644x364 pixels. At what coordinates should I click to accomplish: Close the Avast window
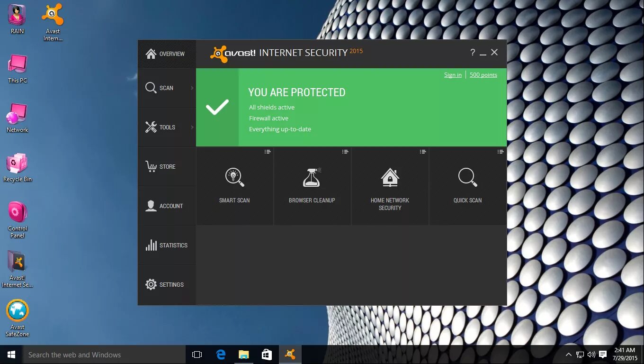(494, 52)
